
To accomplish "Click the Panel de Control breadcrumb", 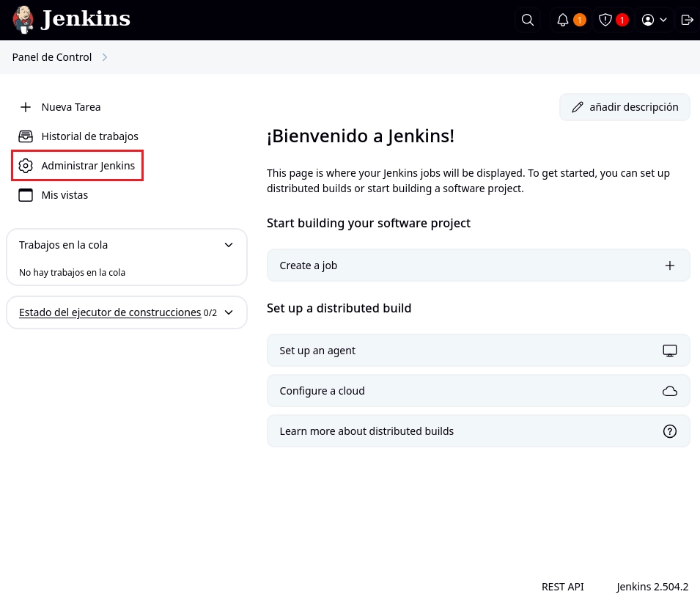I will click(x=52, y=57).
